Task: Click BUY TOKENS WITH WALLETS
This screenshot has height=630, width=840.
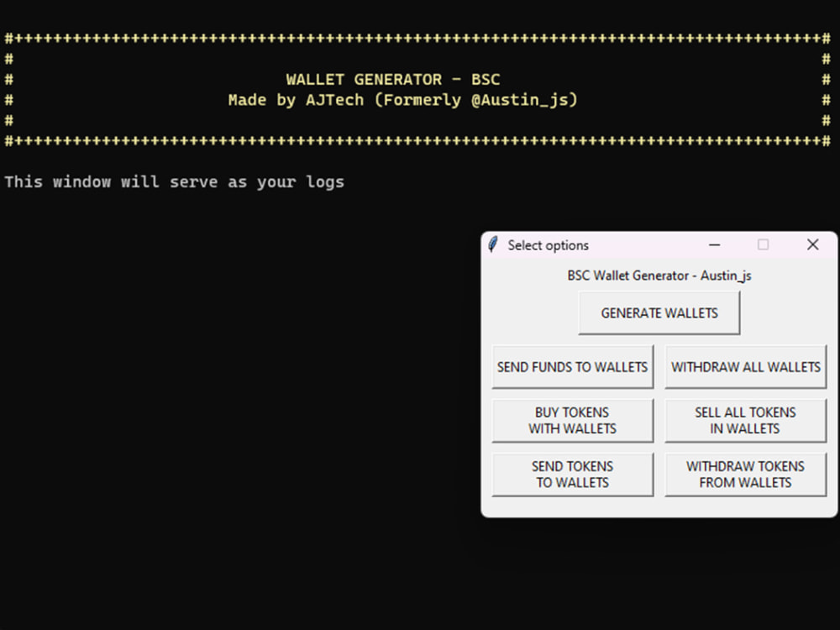Action: 572,420
